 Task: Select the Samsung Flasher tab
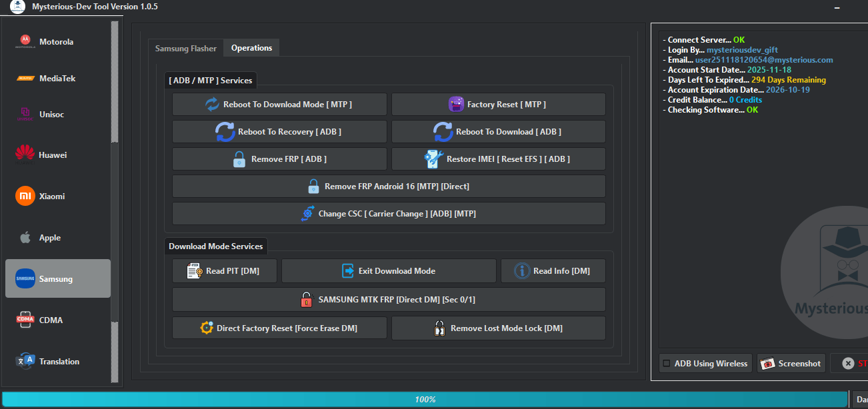[x=185, y=48]
